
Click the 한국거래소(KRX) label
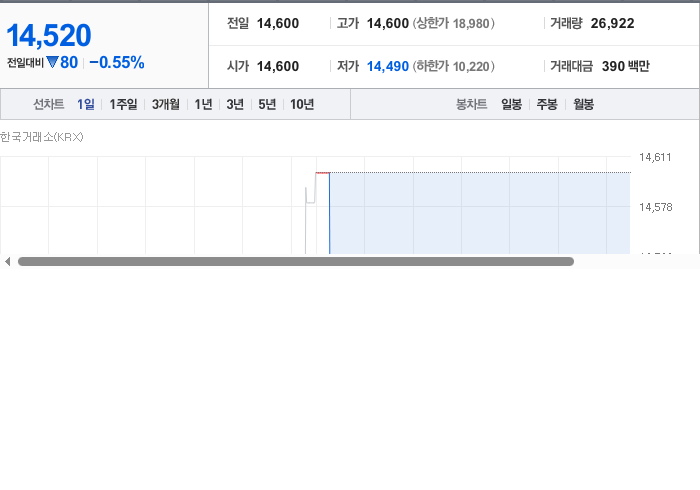42,137
